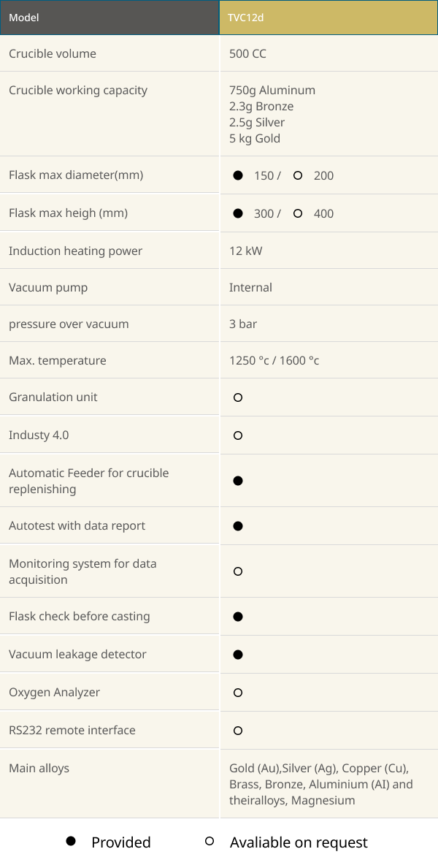438x868 pixels.
Task: Select the hollow circle next to 400 height
Action: 298,213
